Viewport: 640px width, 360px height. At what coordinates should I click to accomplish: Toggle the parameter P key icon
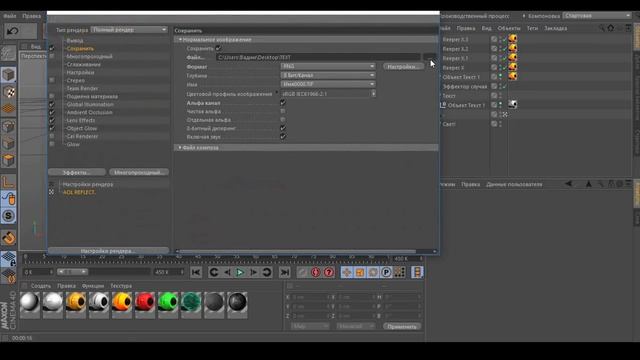click(386, 272)
